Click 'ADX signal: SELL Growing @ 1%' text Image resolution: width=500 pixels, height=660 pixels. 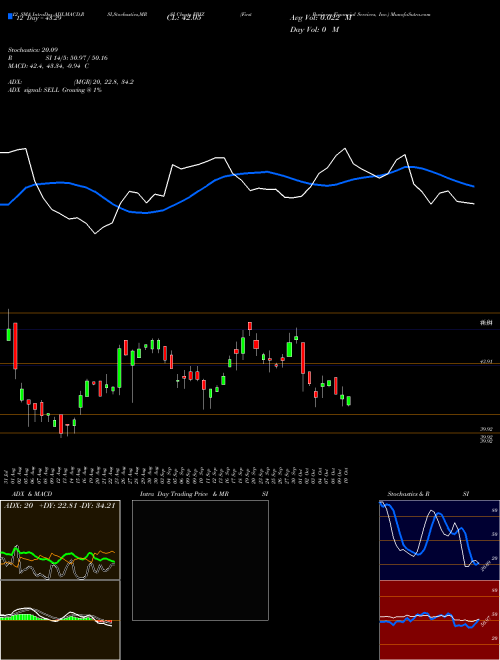pos(55,90)
